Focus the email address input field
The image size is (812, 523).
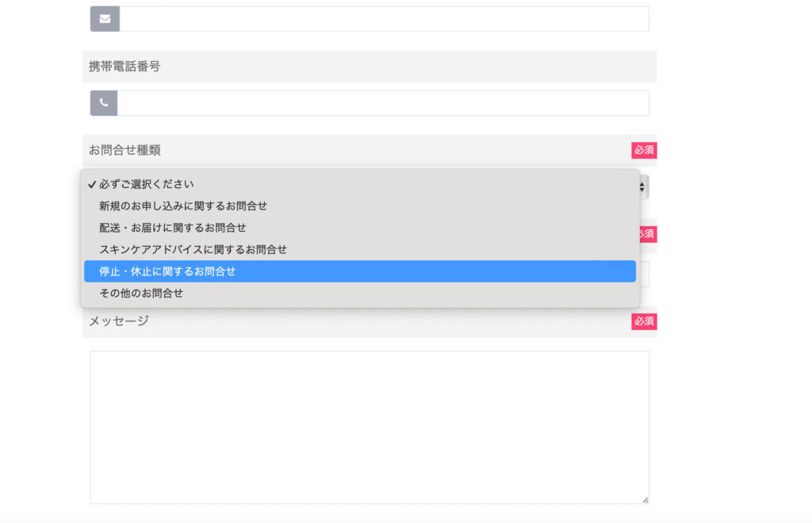(x=385, y=19)
